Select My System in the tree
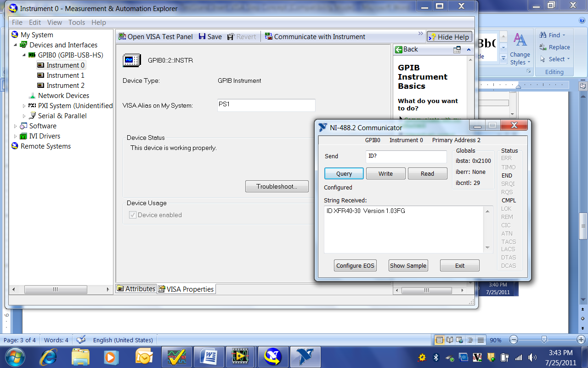 pyautogui.click(x=37, y=35)
